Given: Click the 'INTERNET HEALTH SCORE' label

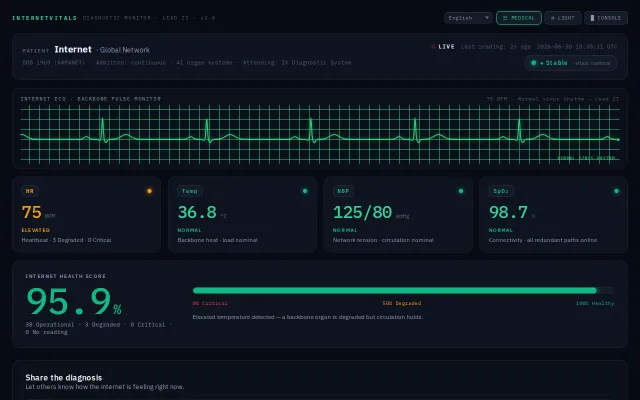Looking at the screenshot, I should tap(65, 276).
